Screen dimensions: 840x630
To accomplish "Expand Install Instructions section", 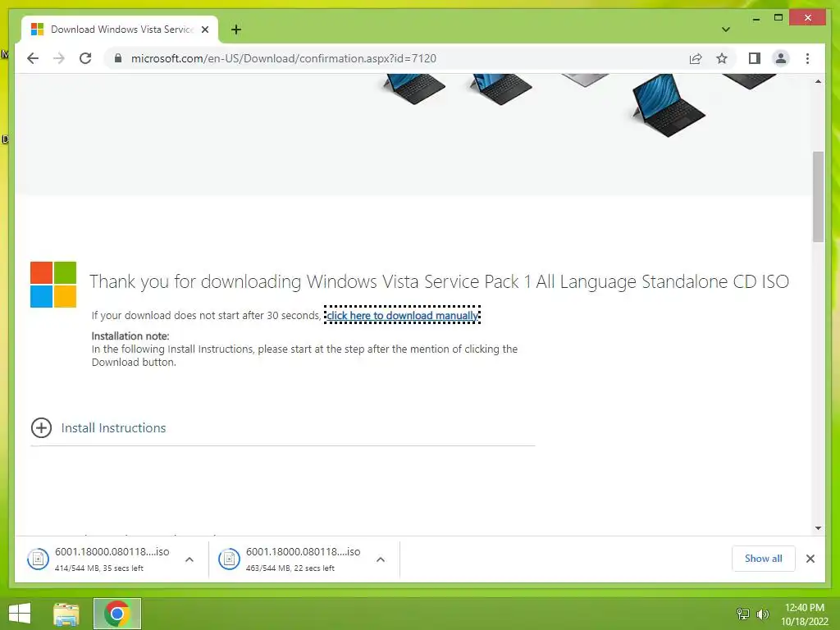I will click(x=41, y=427).
